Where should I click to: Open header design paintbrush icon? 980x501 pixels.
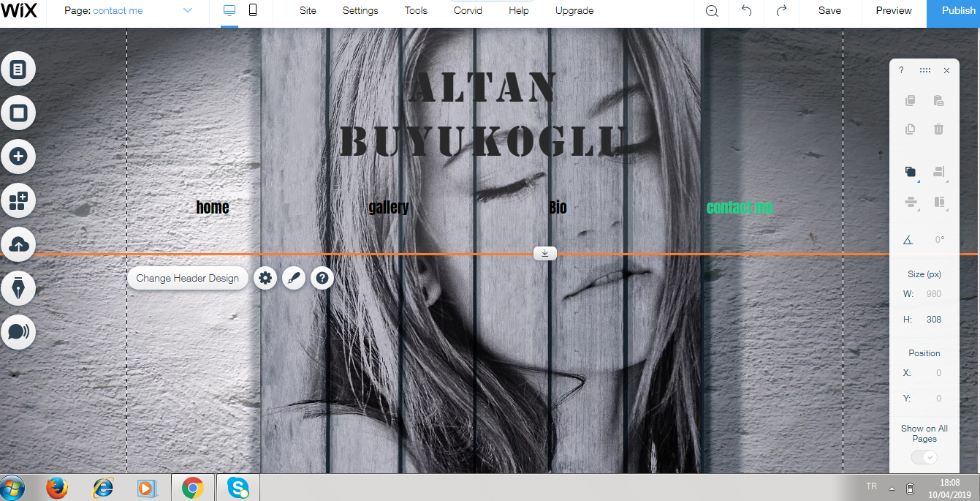coord(294,278)
